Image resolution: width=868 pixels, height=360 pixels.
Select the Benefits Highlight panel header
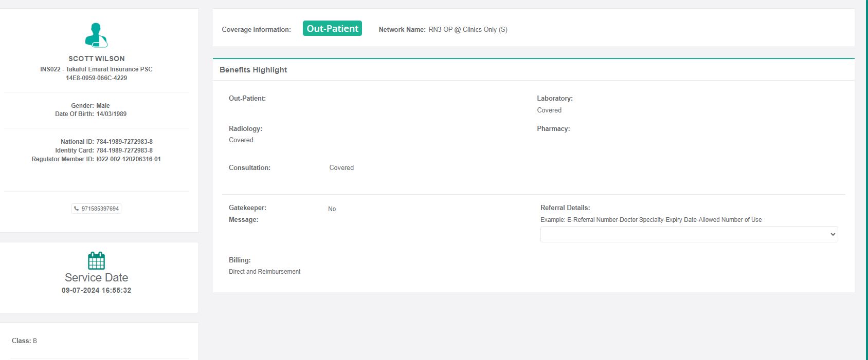tap(254, 70)
